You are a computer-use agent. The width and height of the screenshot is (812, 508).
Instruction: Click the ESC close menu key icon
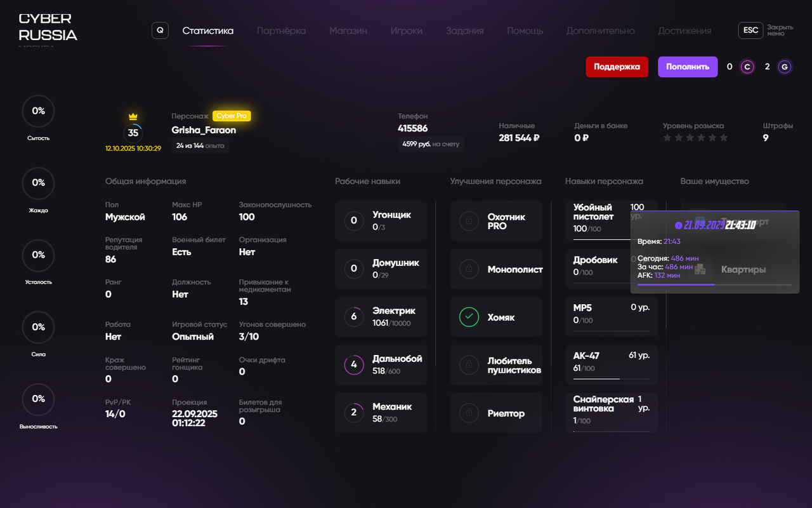coord(750,30)
